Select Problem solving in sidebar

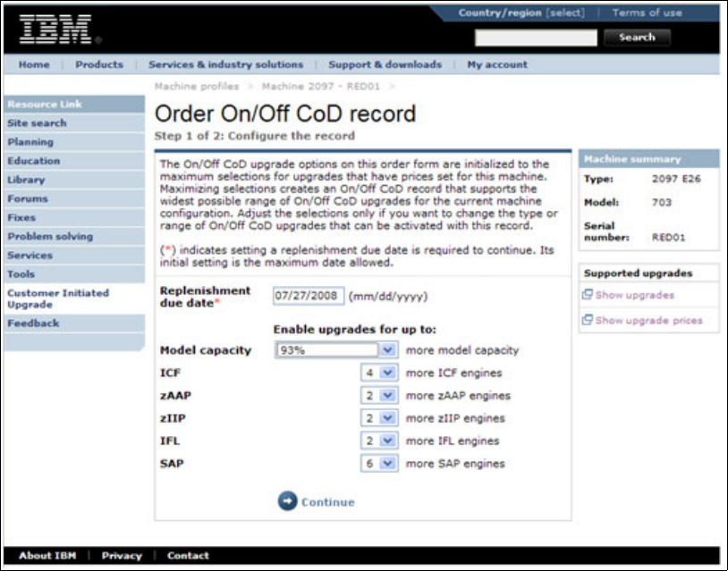(74, 236)
